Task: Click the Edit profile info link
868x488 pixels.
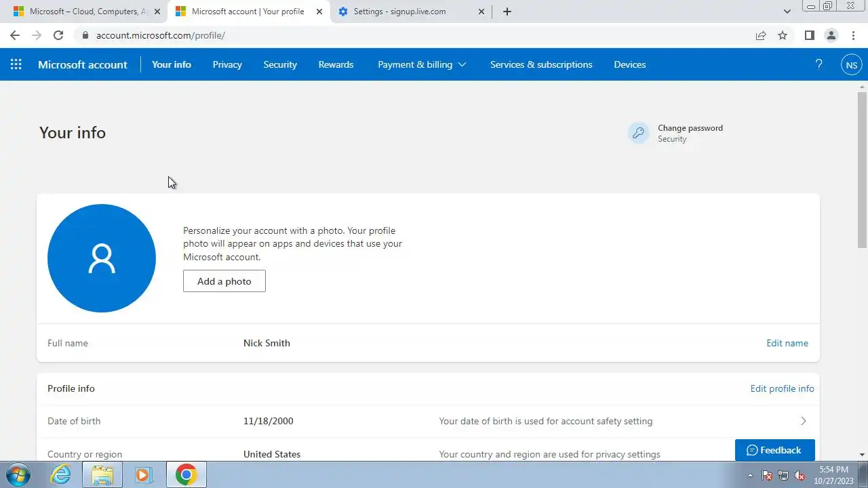Action: [x=782, y=388]
